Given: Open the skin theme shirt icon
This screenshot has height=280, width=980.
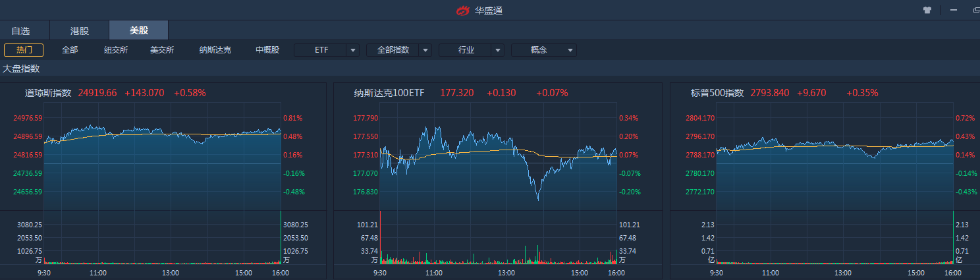Looking at the screenshot, I should pos(927,10).
